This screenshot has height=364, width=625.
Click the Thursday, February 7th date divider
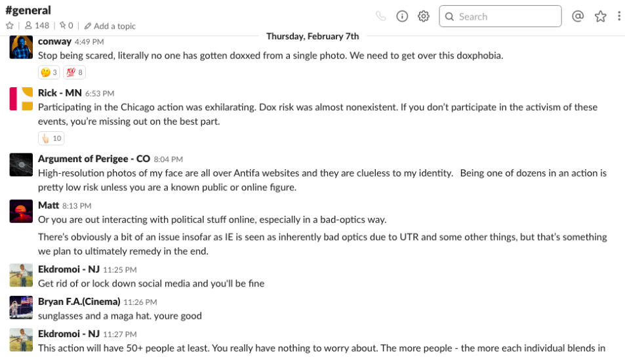(x=312, y=36)
